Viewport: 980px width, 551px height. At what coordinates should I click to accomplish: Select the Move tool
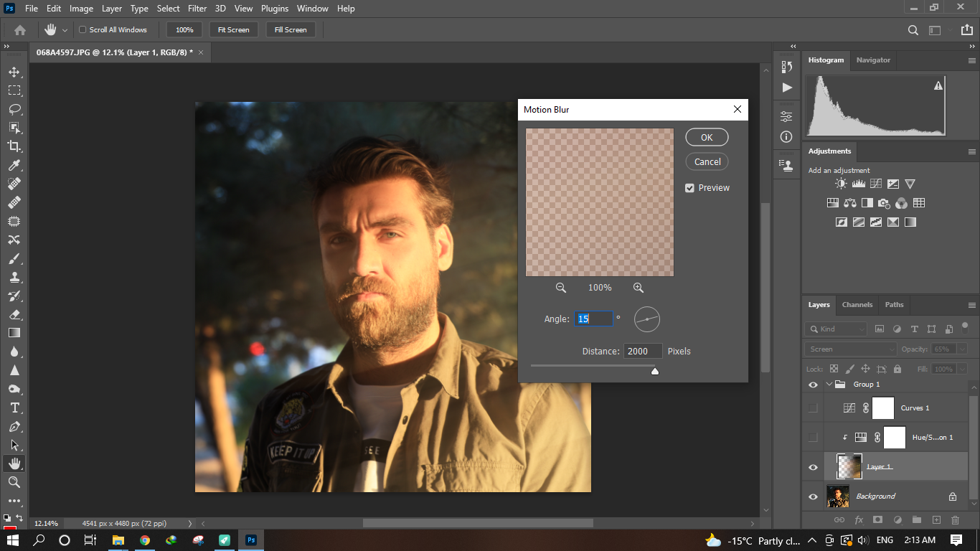coord(14,72)
